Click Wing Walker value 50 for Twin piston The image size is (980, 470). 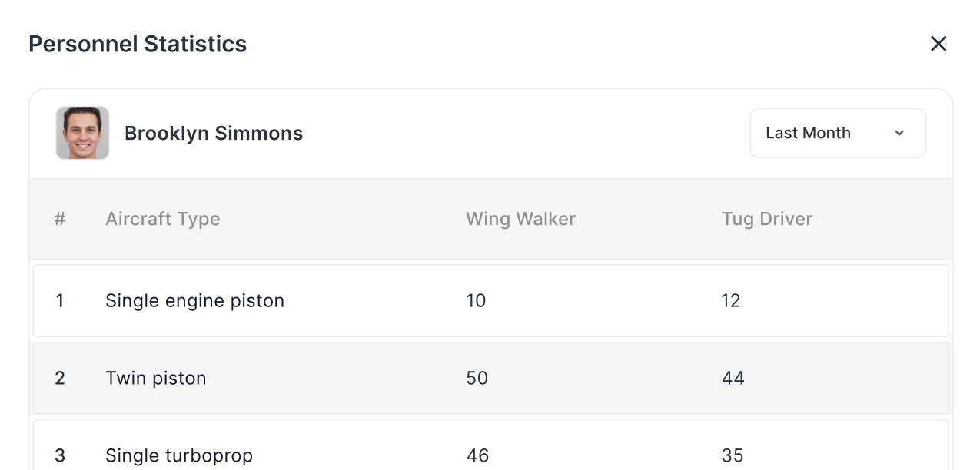477,379
